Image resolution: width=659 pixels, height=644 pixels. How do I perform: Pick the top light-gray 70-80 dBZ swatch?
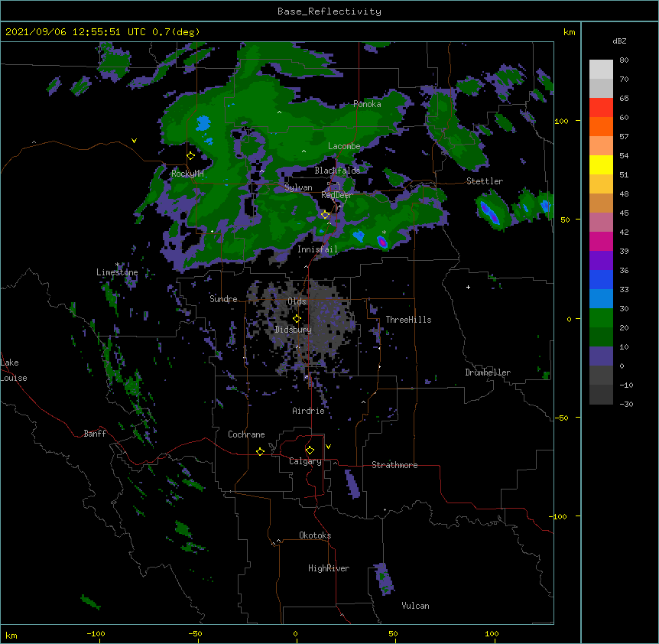tap(601, 70)
